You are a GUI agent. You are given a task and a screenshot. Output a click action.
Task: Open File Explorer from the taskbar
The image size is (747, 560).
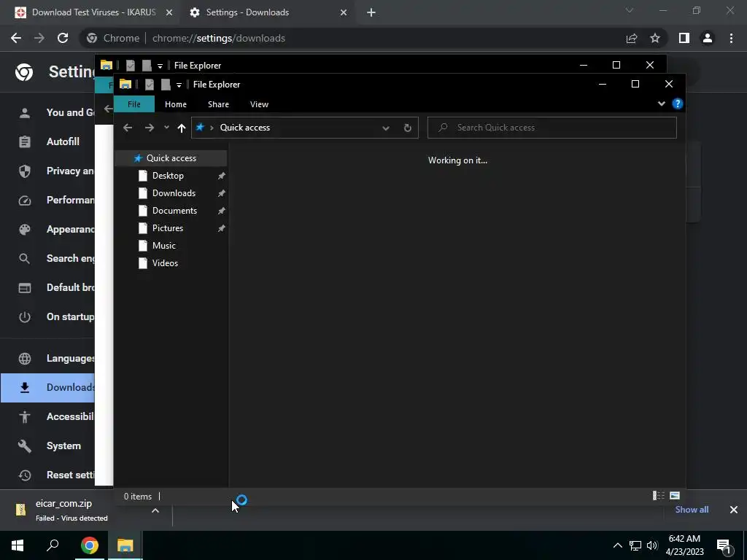pyautogui.click(x=125, y=545)
